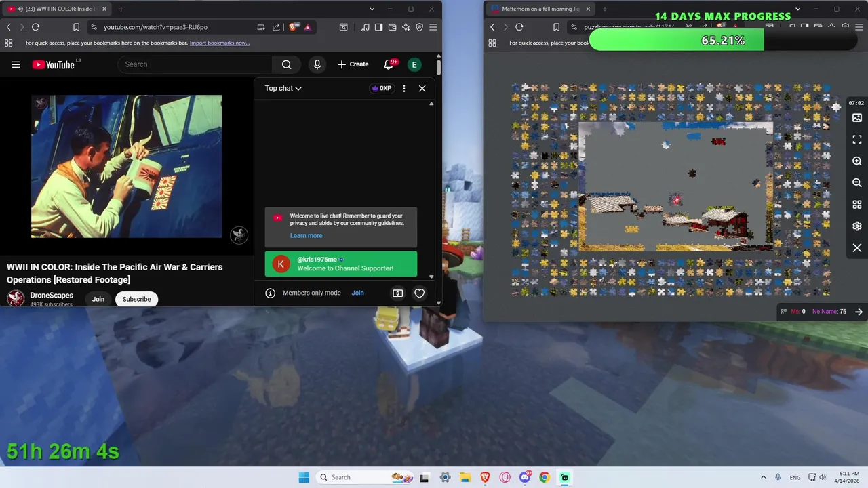
Task: Expand the Top chat dropdown
Action: [x=283, y=88]
